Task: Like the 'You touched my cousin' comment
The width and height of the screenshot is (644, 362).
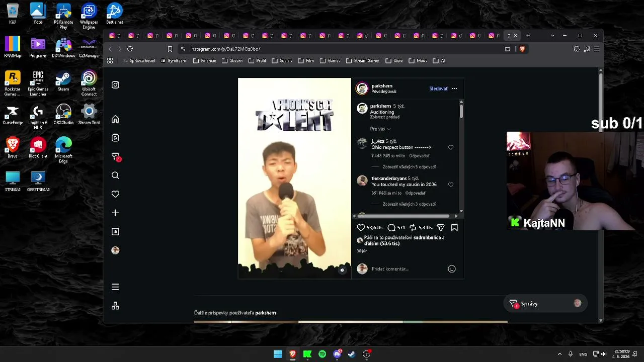Action: pos(451,185)
